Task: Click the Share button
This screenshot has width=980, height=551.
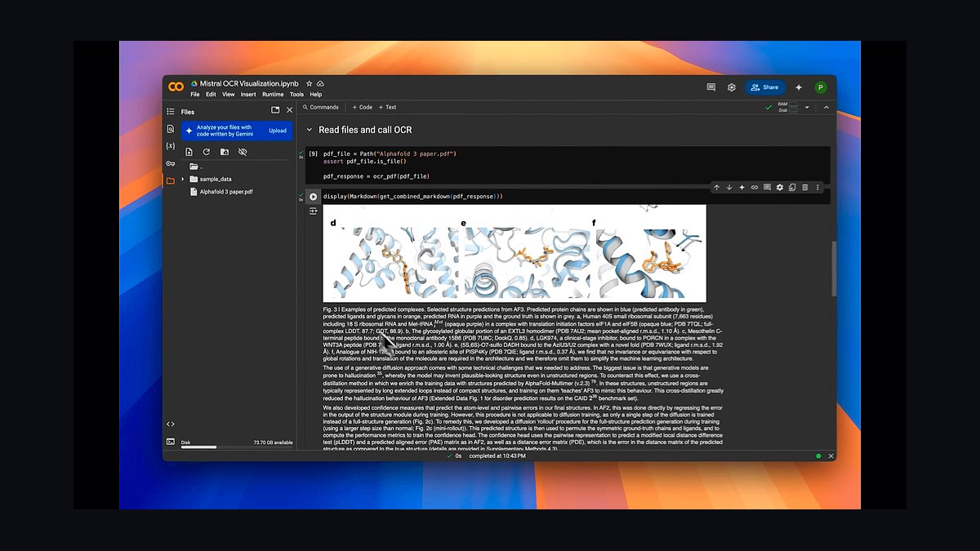Action: tap(765, 87)
